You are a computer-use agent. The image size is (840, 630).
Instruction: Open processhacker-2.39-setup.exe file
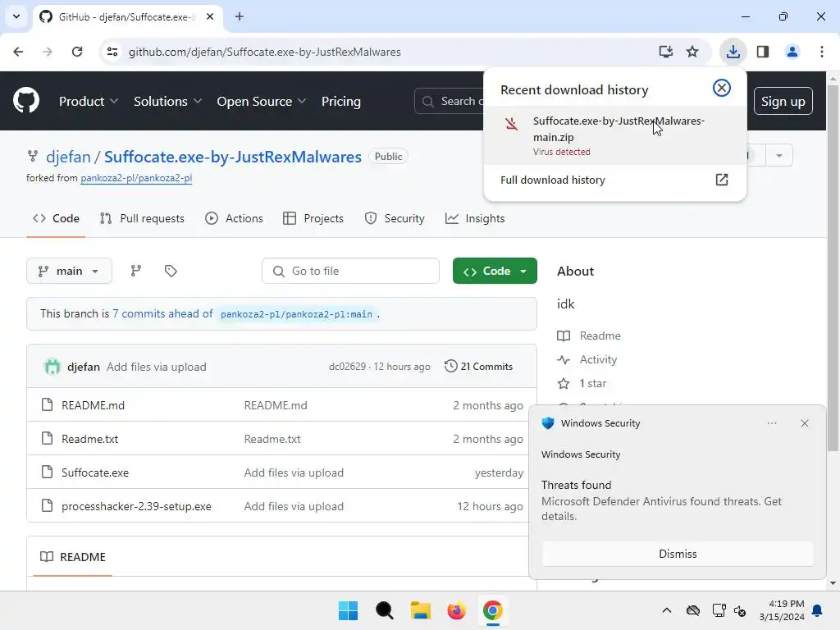point(136,506)
